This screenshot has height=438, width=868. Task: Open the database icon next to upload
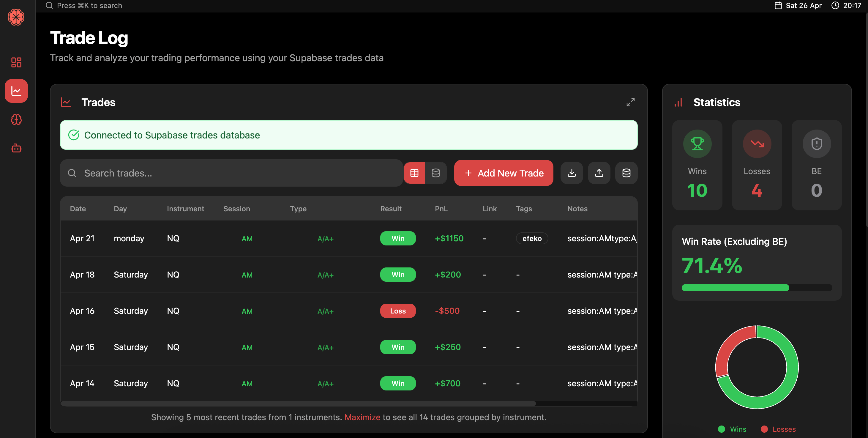(x=626, y=173)
